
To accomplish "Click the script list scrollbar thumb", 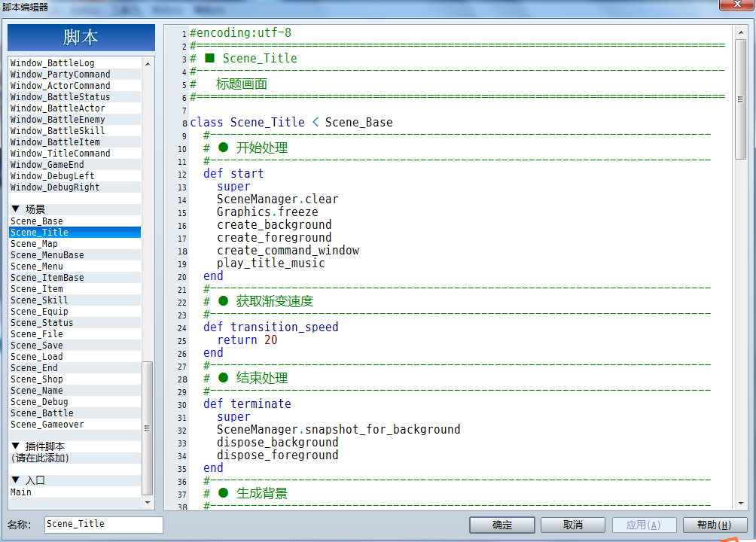I will [148, 428].
